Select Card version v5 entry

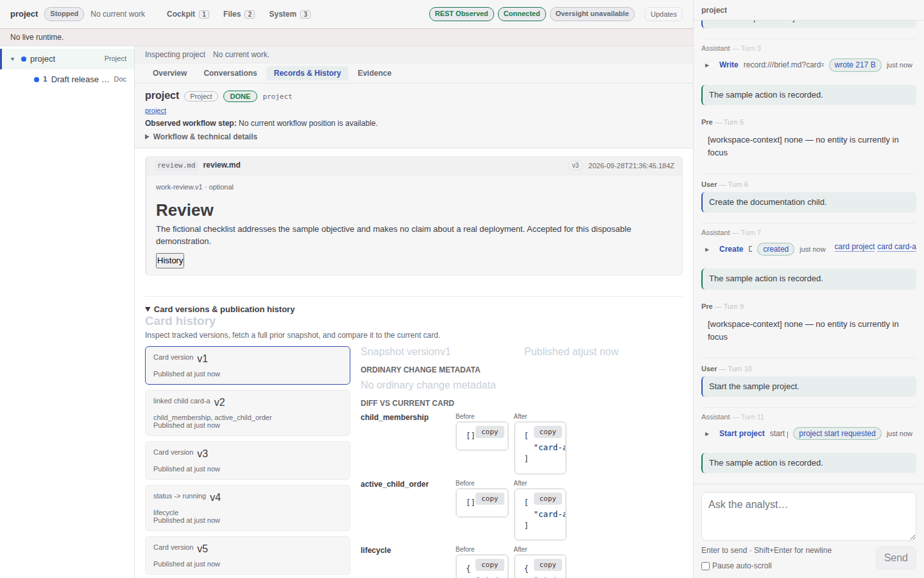click(248, 556)
